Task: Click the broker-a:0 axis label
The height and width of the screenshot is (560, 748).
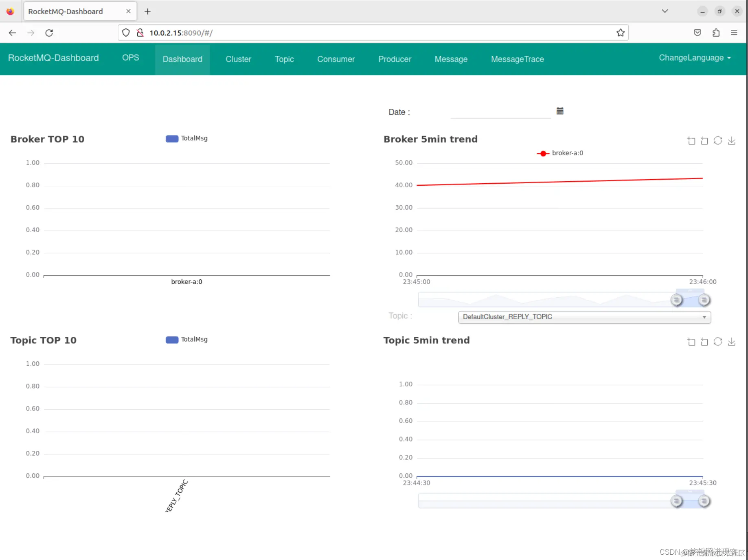Action: [x=186, y=282]
